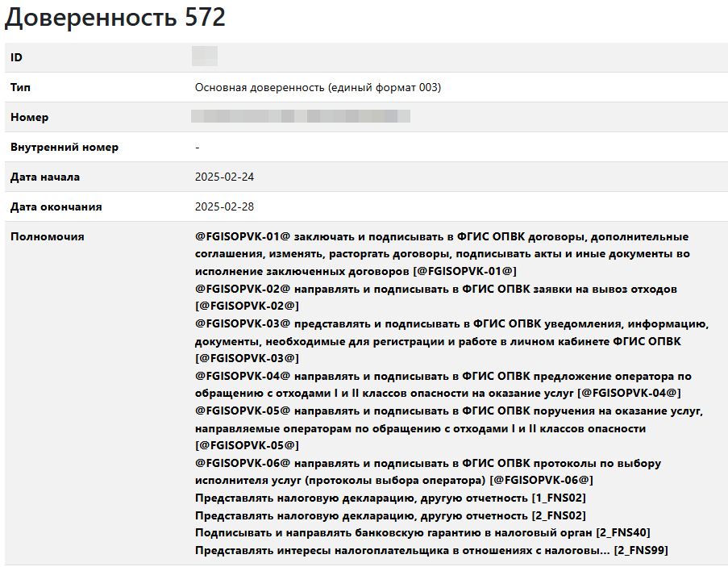This screenshot has width=728, height=567.
Task: Click the "Дата окончания" row label
Action: [x=56, y=206]
